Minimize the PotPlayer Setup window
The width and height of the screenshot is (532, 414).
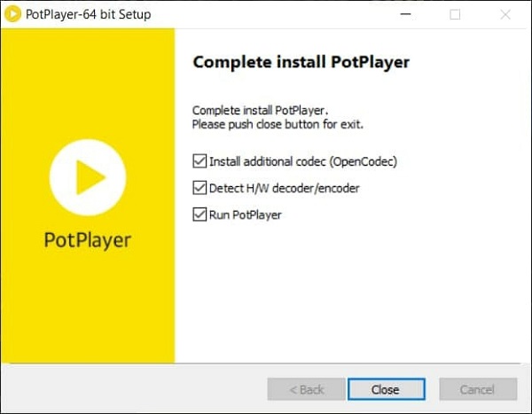405,14
